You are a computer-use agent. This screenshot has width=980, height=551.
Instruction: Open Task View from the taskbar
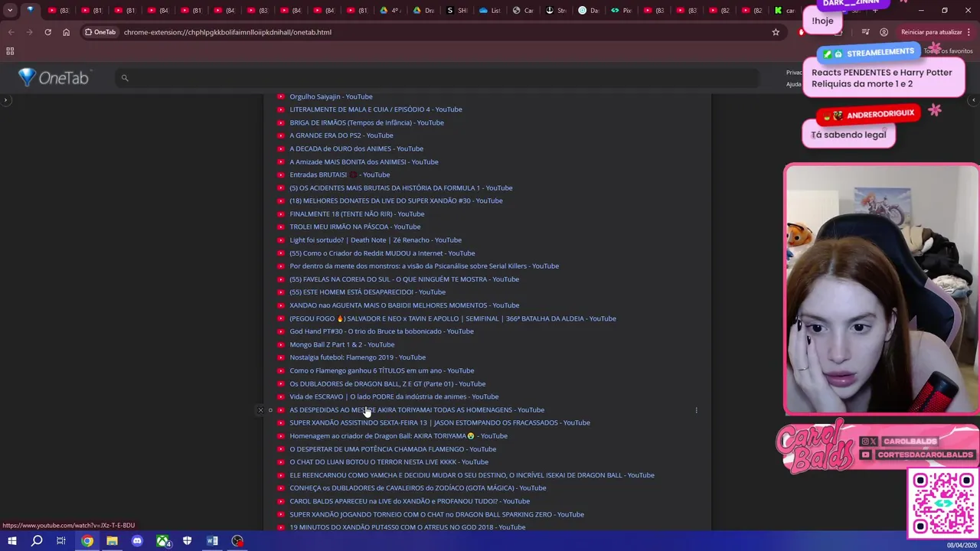point(61,541)
